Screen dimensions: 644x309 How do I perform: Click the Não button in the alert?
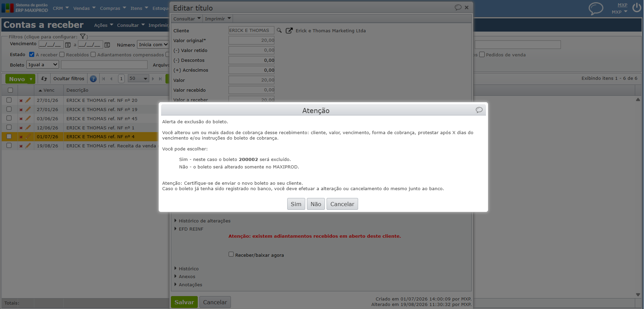click(x=316, y=204)
